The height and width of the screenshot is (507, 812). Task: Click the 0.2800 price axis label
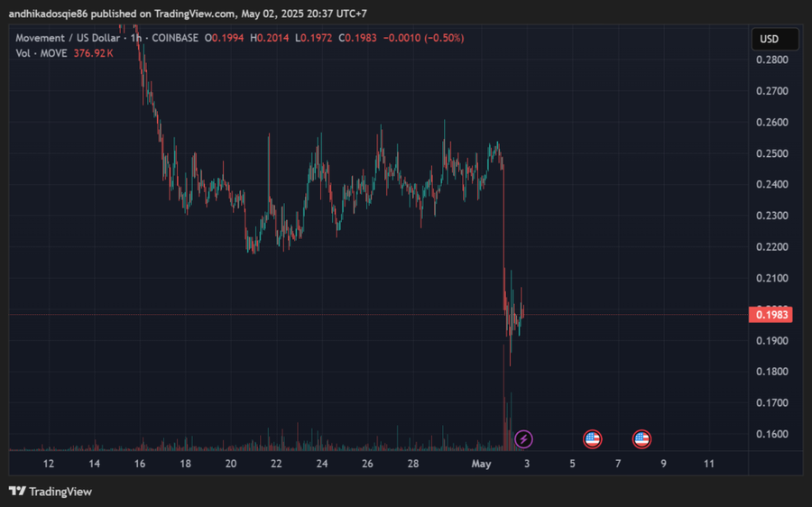click(772, 60)
